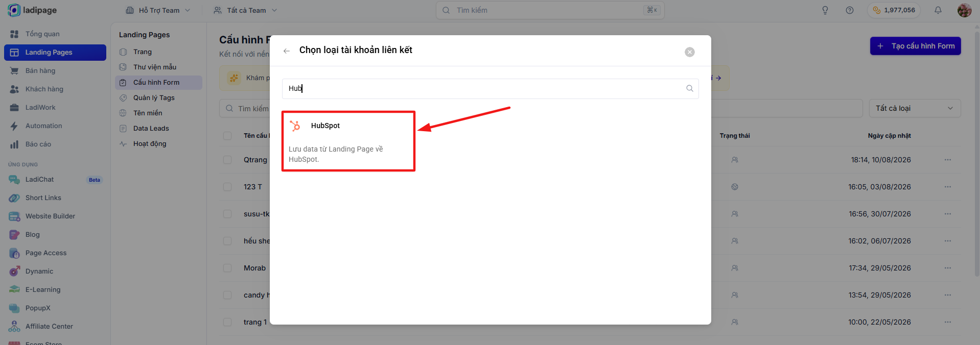Image resolution: width=980 pixels, height=345 pixels.
Task: Open more options for 13:54, 29/05/2026 row
Action: pos(948,295)
